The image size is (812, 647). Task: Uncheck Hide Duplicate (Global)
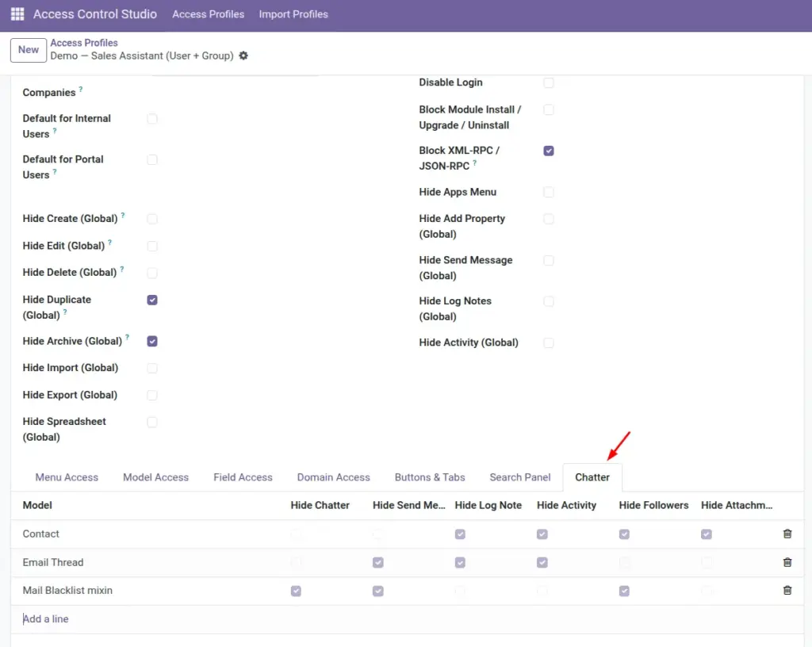click(x=152, y=301)
